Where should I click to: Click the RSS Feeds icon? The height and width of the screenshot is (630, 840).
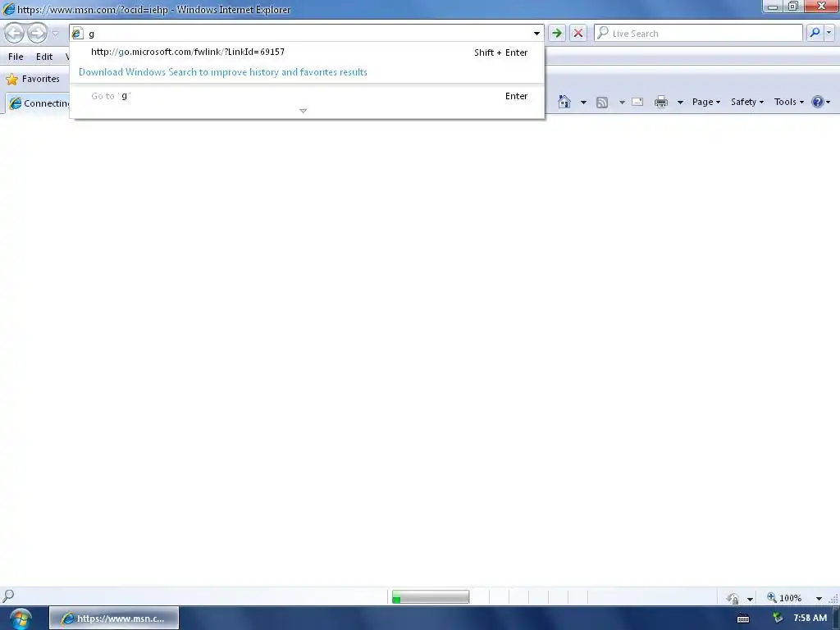tap(602, 103)
